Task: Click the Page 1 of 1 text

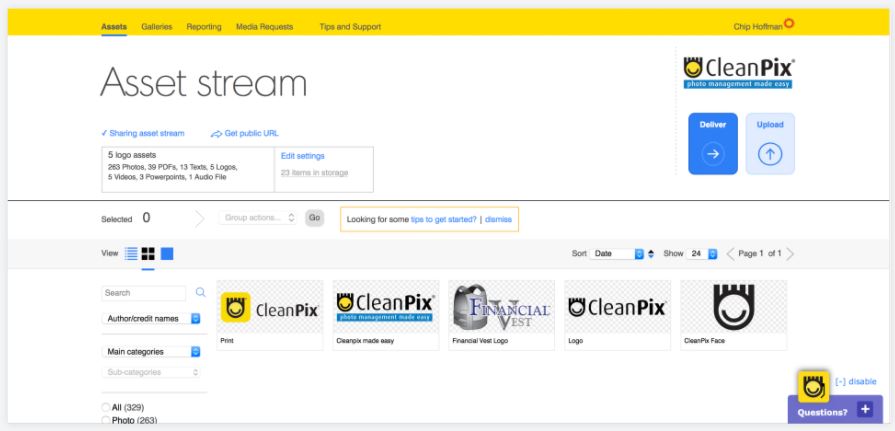Action: pos(760,253)
